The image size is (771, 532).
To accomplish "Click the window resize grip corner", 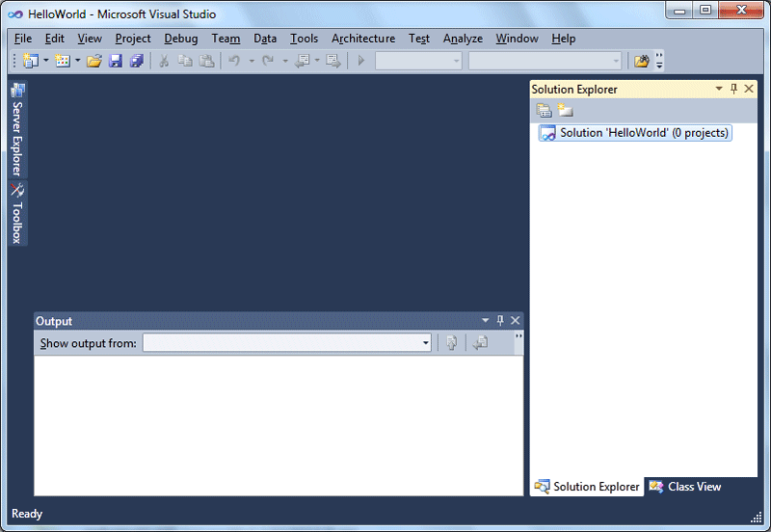I will click(x=757, y=517).
